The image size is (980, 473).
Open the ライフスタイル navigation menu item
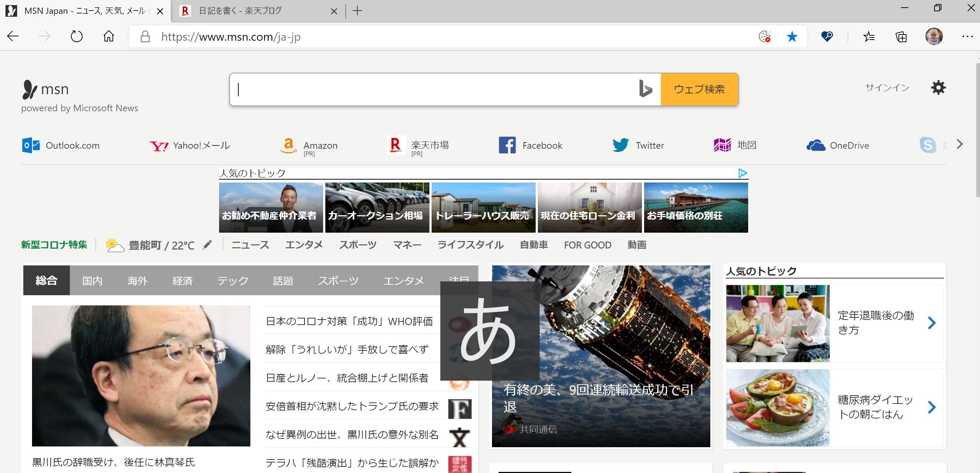471,245
